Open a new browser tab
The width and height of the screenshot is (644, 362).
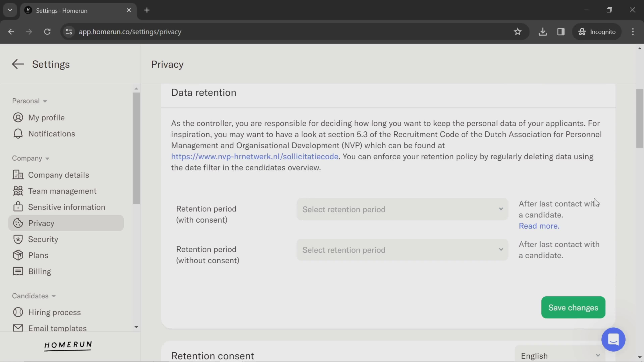(x=147, y=10)
